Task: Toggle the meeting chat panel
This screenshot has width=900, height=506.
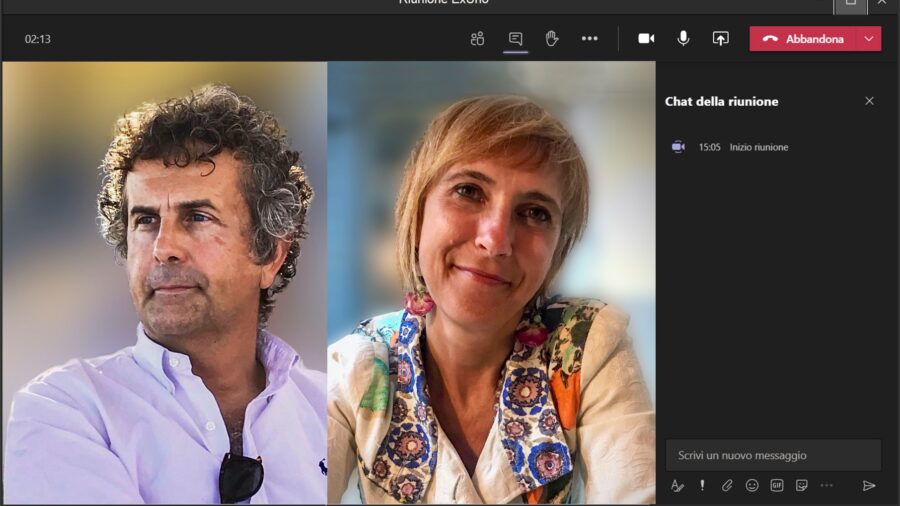Action: (x=515, y=39)
